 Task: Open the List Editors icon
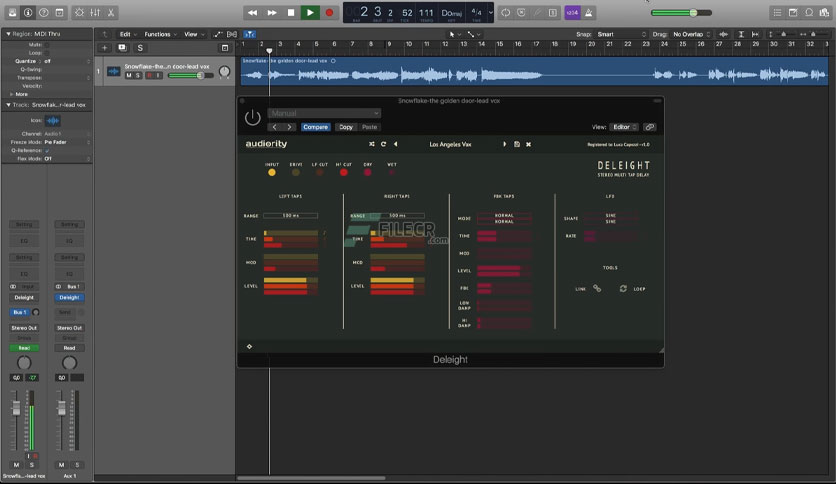point(777,12)
